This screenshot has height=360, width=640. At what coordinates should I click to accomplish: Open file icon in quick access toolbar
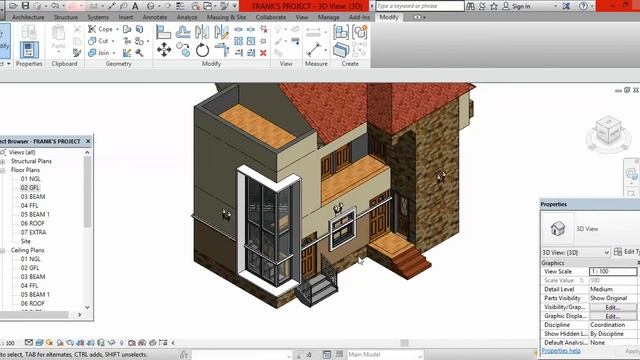coord(13,6)
